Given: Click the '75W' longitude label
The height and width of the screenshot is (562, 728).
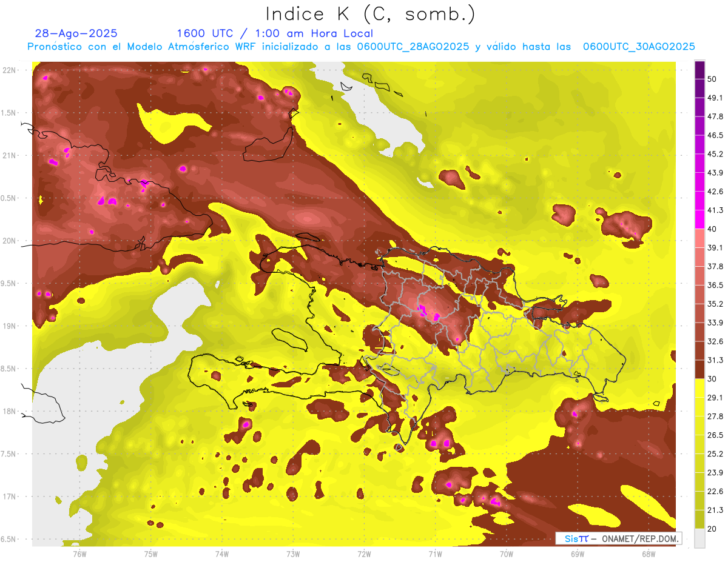Looking at the screenshot, I should click(x=151, y=554).
